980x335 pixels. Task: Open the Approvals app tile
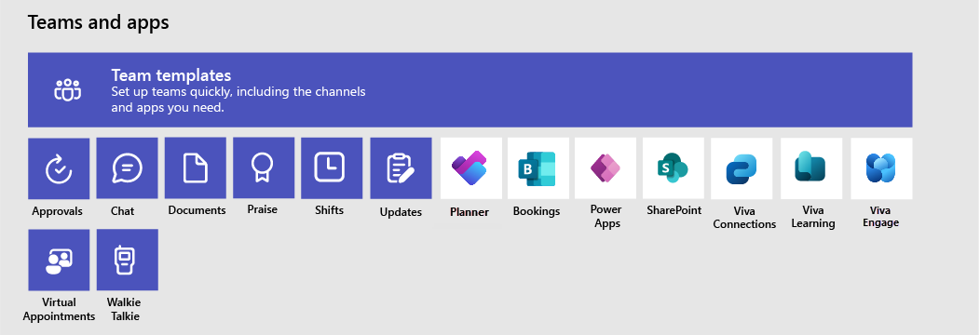point(59,168)
